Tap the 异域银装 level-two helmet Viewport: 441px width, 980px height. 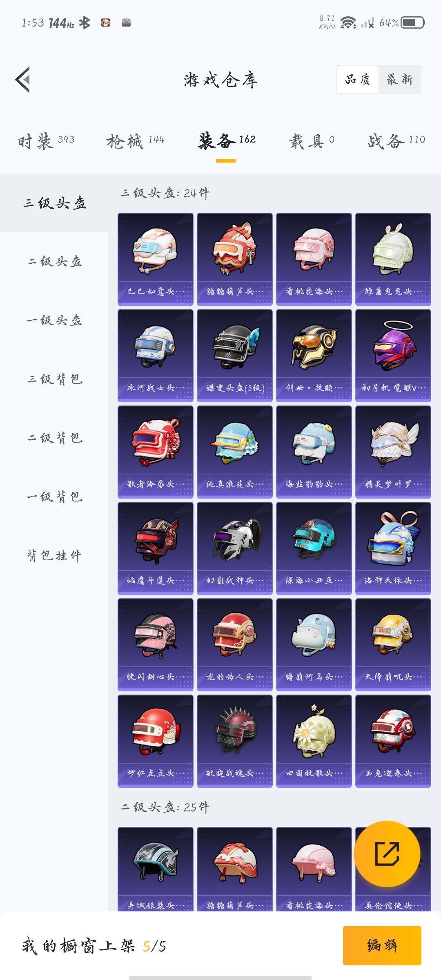[156, 869]
